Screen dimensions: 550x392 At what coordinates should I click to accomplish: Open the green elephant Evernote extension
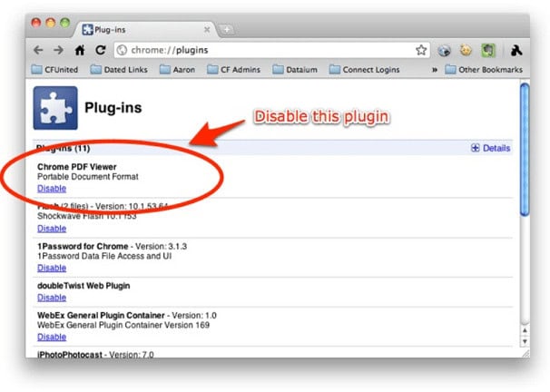[x=488, y=51]
